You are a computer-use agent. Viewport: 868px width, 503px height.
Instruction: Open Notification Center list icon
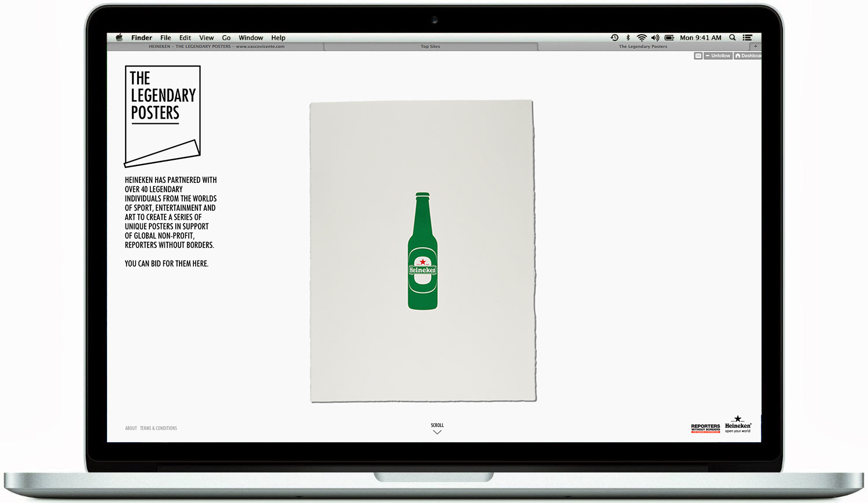click(748, 38)
